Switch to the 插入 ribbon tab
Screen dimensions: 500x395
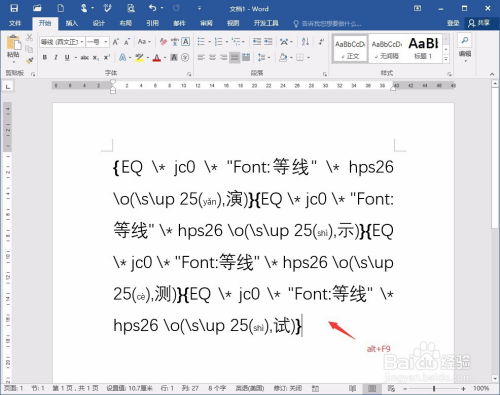tap(71, 23)
